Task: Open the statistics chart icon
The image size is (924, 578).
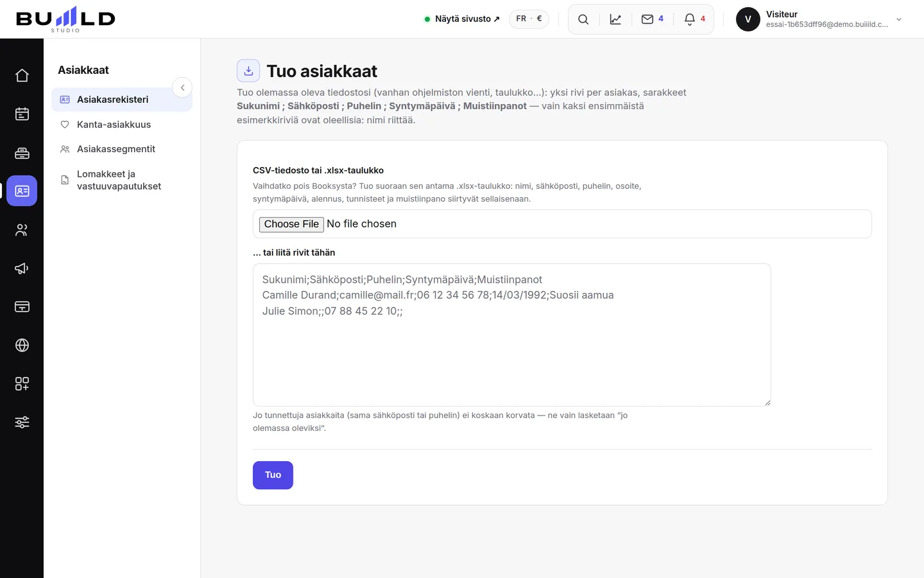Action: pos(615,19)
